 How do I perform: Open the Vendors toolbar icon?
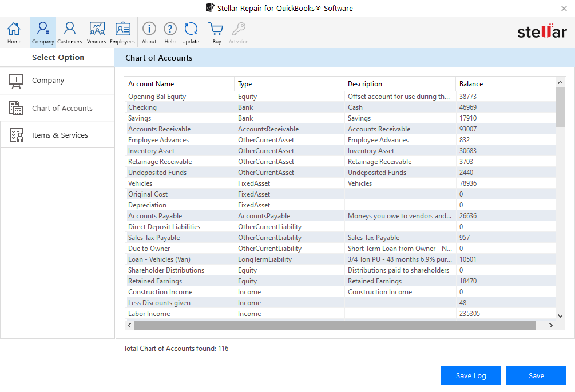[97, 32]
